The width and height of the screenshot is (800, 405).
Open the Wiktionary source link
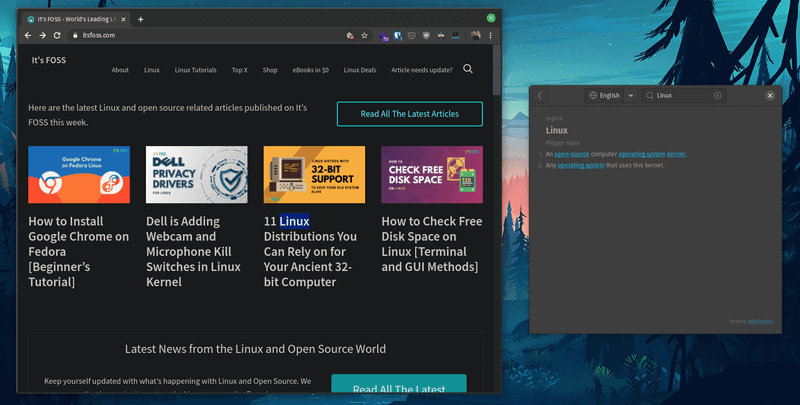(x=760, y=321)
